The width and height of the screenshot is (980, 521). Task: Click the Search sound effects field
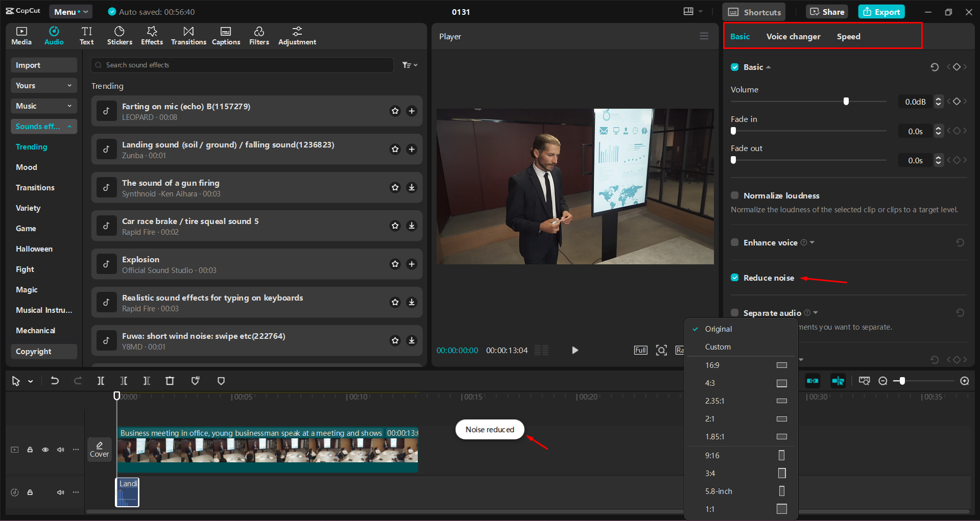point(242,65)
